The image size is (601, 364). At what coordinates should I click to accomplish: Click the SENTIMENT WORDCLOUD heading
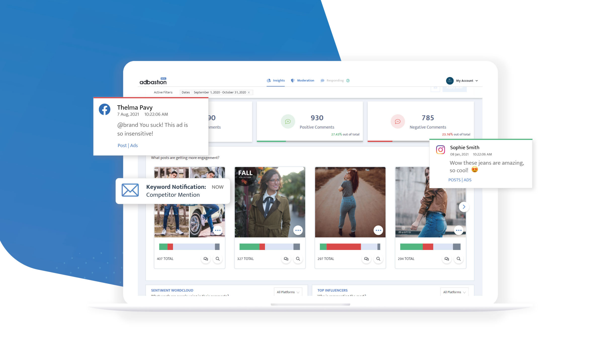coord(172,290)
